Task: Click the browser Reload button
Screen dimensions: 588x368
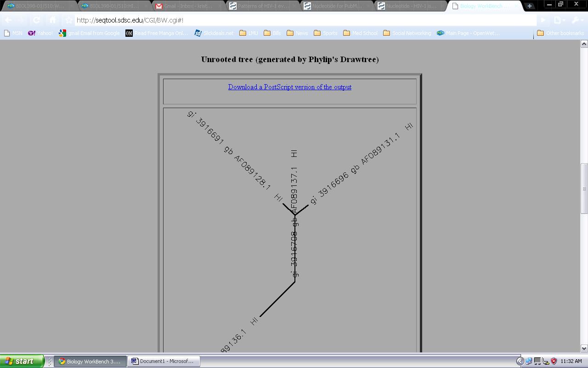Action: click(x=37, y=20)
